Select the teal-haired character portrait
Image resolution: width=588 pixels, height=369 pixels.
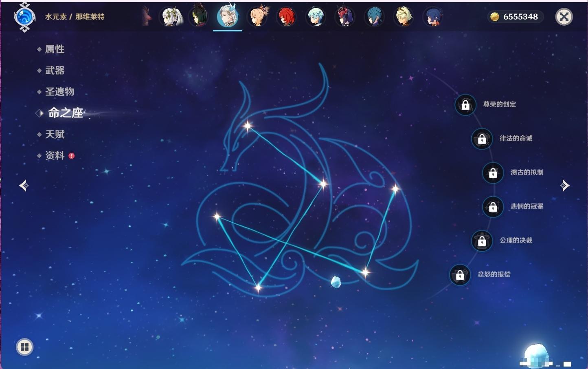click(x=374, y=17)
